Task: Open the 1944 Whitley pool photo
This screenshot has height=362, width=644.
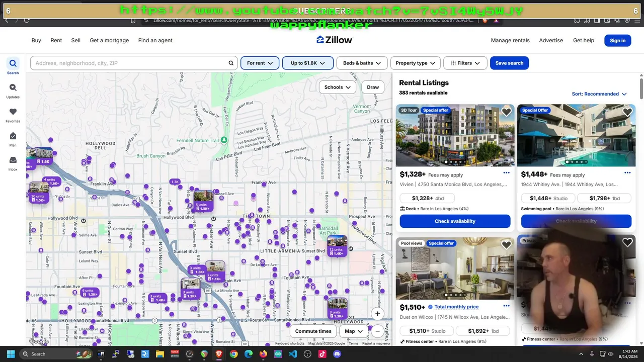Action: [576, 135]
